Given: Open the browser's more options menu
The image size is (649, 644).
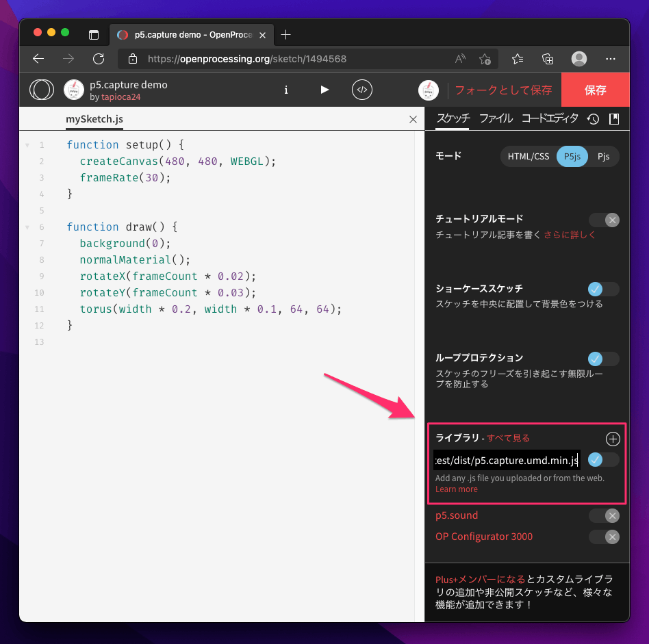Looking at the screenshot, I should 611,59.
